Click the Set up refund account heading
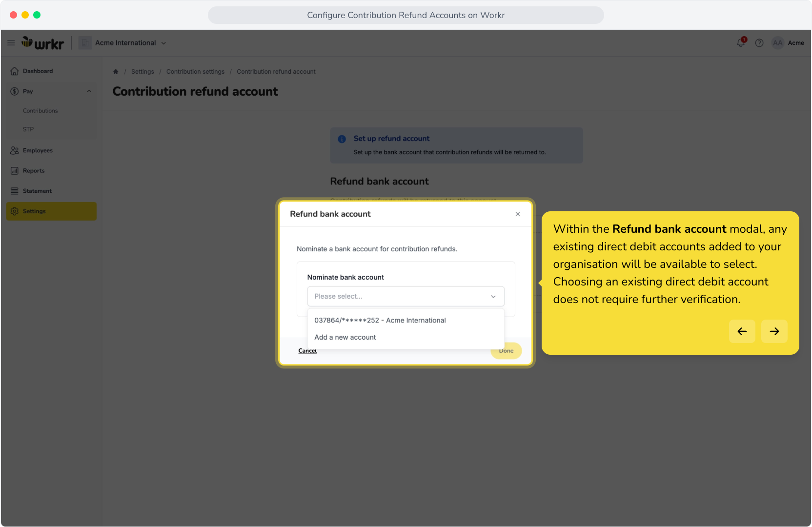This screenshot has height=527, width=812. pyautogui.click(x=391, y=139)
